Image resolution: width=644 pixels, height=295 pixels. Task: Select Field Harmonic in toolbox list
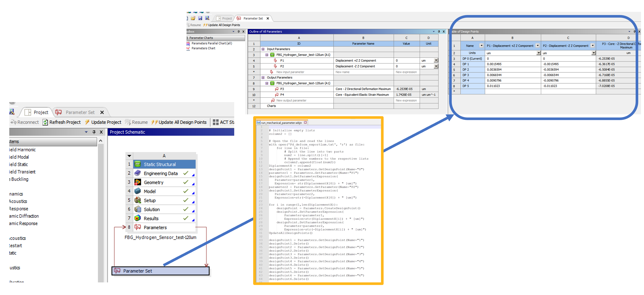(22, 150)
